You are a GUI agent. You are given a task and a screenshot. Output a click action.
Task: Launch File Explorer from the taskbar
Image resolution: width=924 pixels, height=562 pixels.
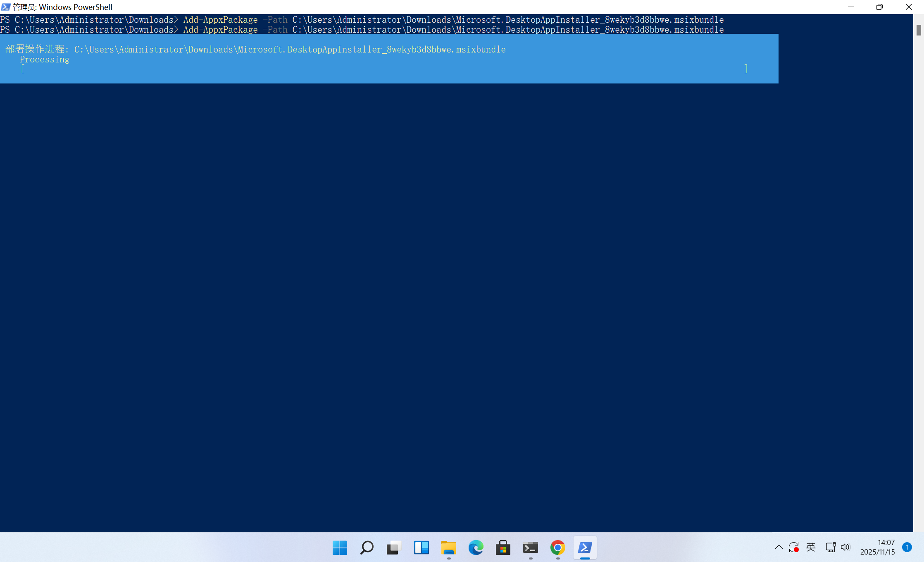449,548
